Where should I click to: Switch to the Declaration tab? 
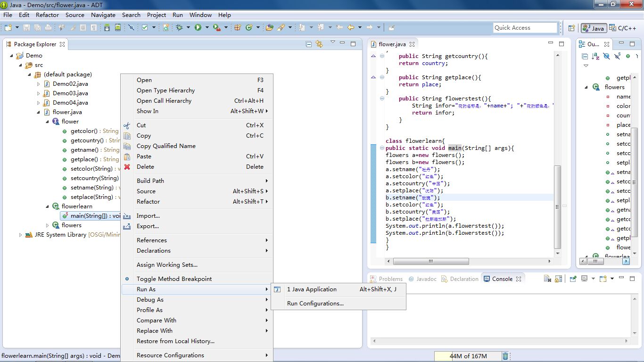tap(460, 279)
